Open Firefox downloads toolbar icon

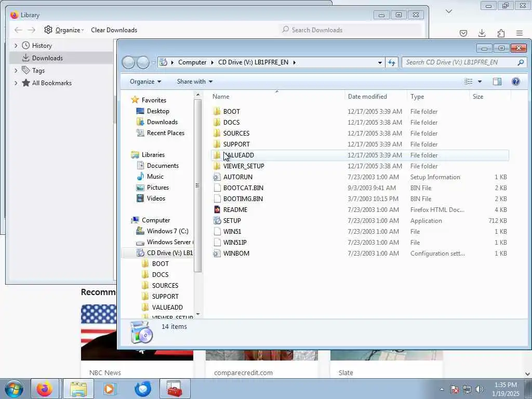482,33
